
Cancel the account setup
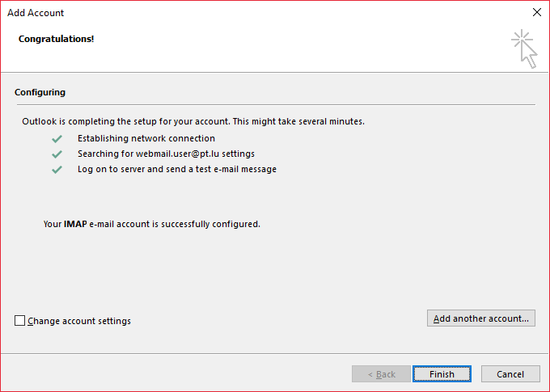click(510, 374)
